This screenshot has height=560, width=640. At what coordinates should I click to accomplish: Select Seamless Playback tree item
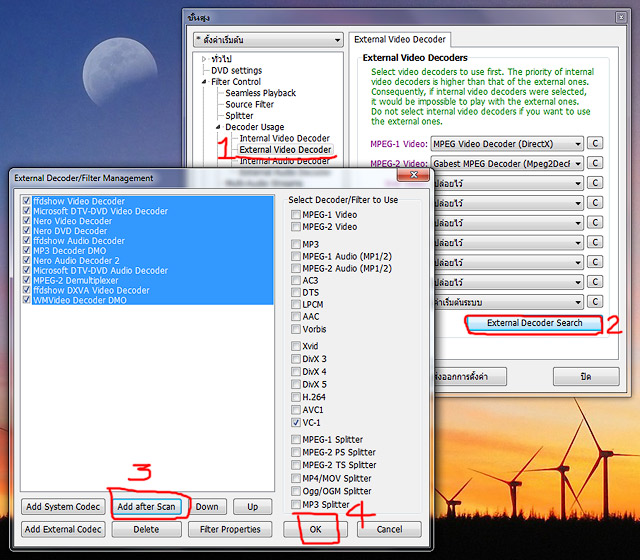[260, 93]
